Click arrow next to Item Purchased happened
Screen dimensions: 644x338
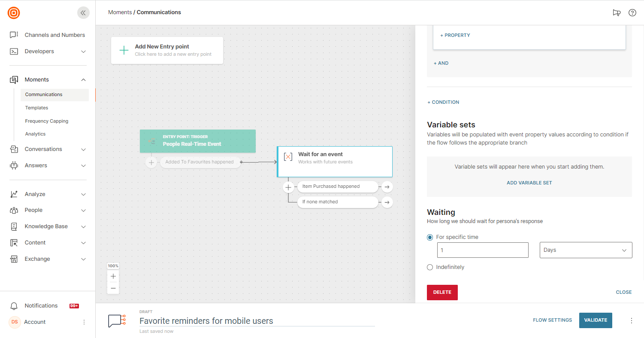tap(387, 187)
